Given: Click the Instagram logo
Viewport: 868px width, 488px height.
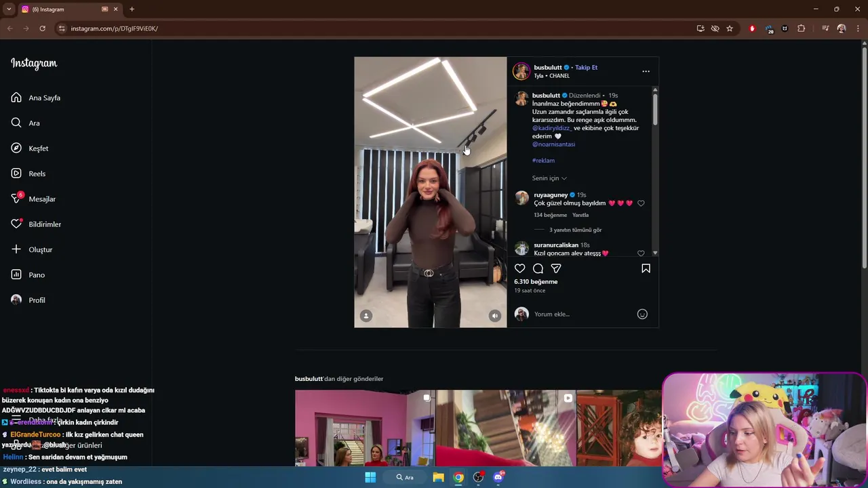Looking at the screenshot, I should [34, 64].
